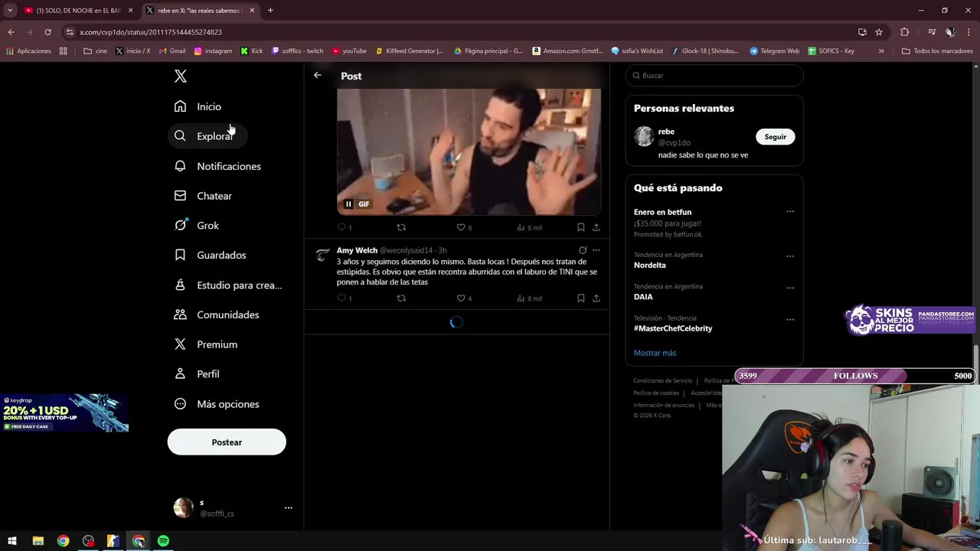The image size is (980, 551).
Task: Open Estudio para creadores
Action: (228, 285)
